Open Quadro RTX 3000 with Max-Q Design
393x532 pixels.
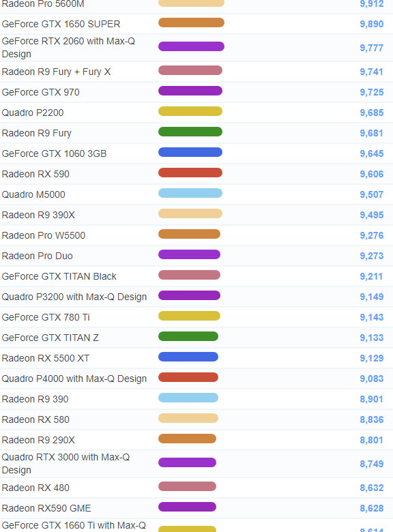pos(65,464)
